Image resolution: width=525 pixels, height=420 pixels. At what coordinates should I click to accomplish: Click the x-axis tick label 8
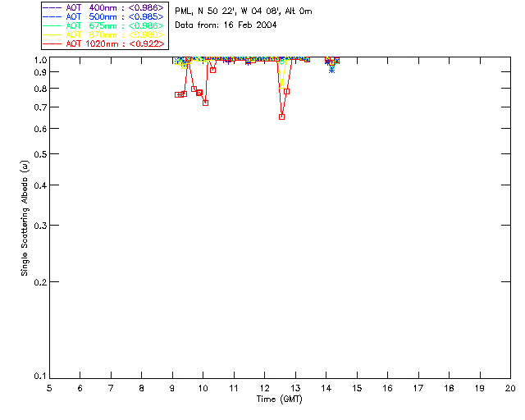pyautogui.click(x=142, y=389)
